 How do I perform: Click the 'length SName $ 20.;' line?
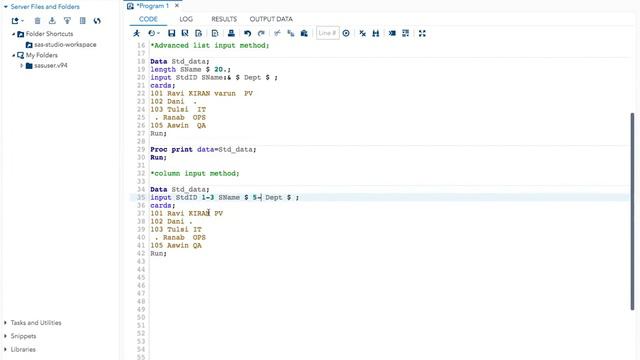coord(190,69)
